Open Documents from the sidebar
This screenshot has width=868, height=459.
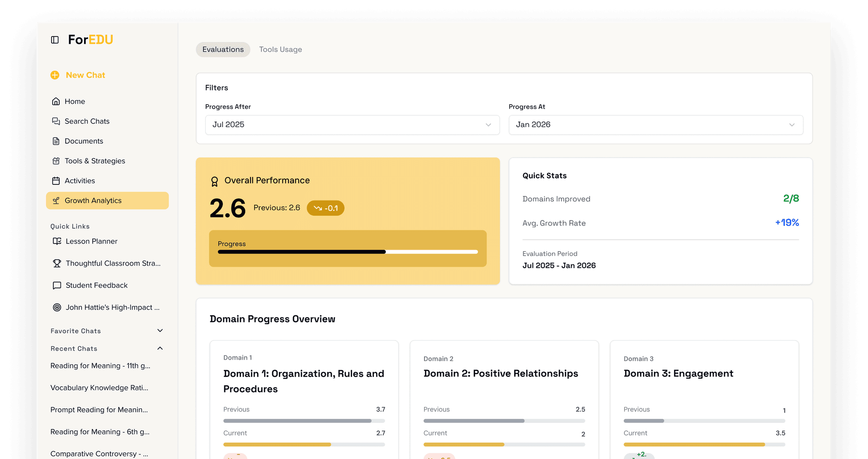click(x=56, y=141)
